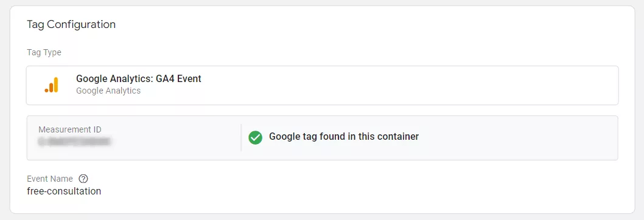Click the Google Analytics bar chart icon
644x220 pixels.
tap(52, 85)
